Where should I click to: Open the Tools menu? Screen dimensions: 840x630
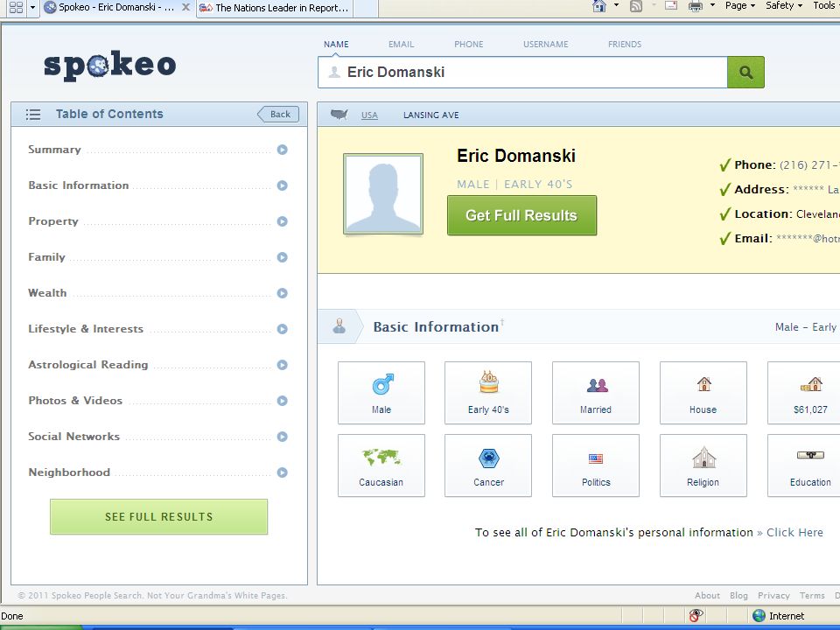point(825,5)
